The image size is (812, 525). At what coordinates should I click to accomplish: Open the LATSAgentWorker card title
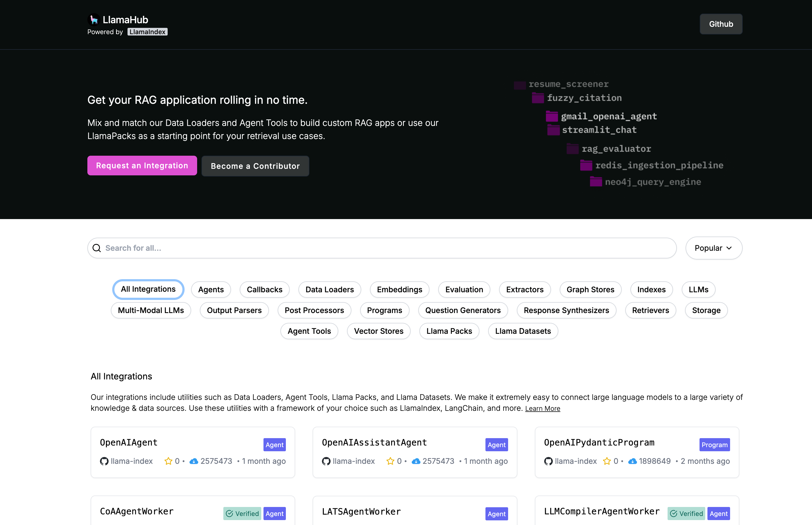[x=361, y=512]
